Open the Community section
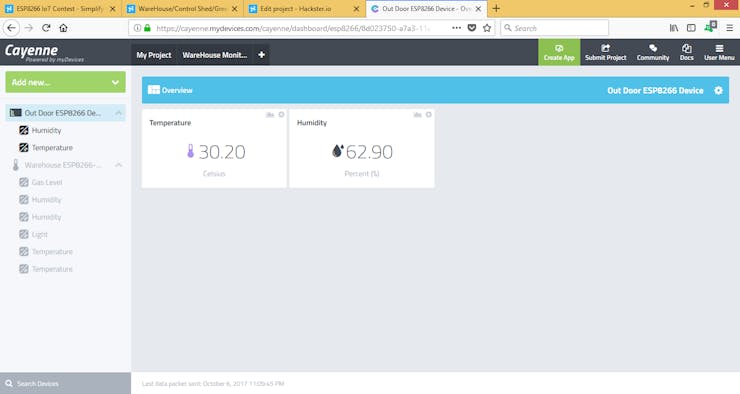The image size is (740, 394). click(x=653, y=52)
